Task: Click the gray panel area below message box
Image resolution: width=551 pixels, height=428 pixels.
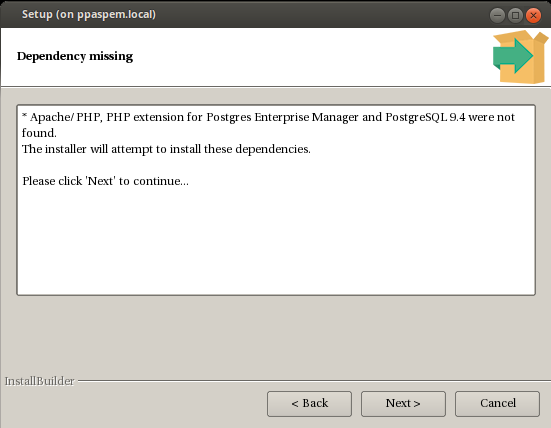Action: (x=276, y=334)
